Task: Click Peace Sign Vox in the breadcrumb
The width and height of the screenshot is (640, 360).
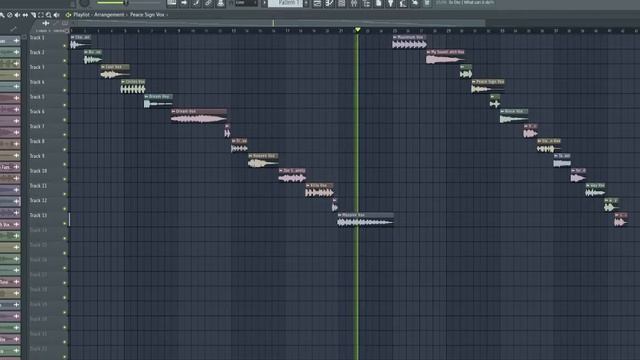Action: click(147, 15)
